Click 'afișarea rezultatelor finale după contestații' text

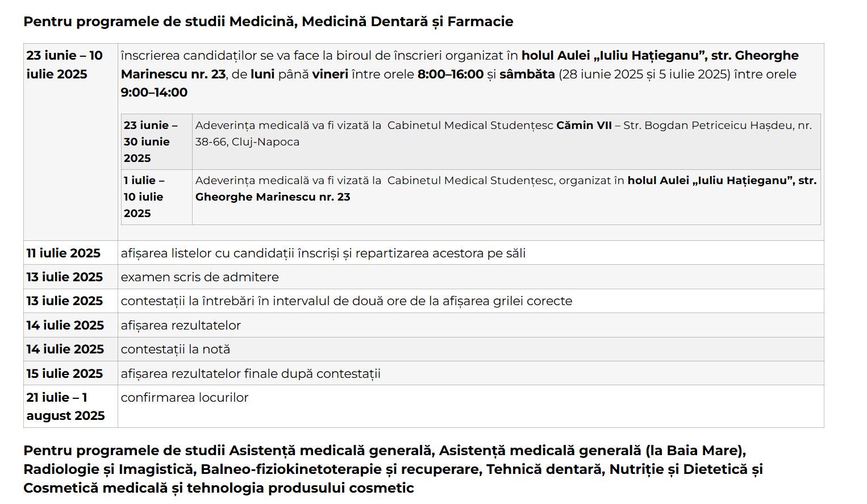point(251,374)
